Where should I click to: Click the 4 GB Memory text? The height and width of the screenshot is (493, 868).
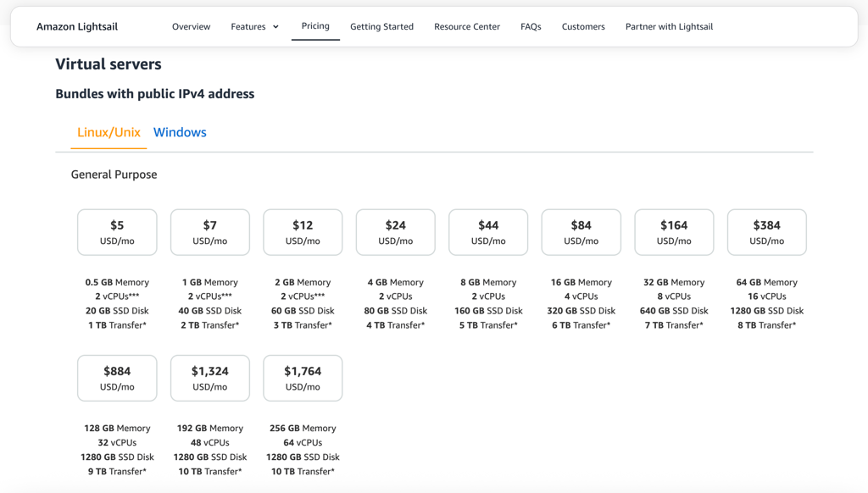pyautogui.click(x=396, y=282)
